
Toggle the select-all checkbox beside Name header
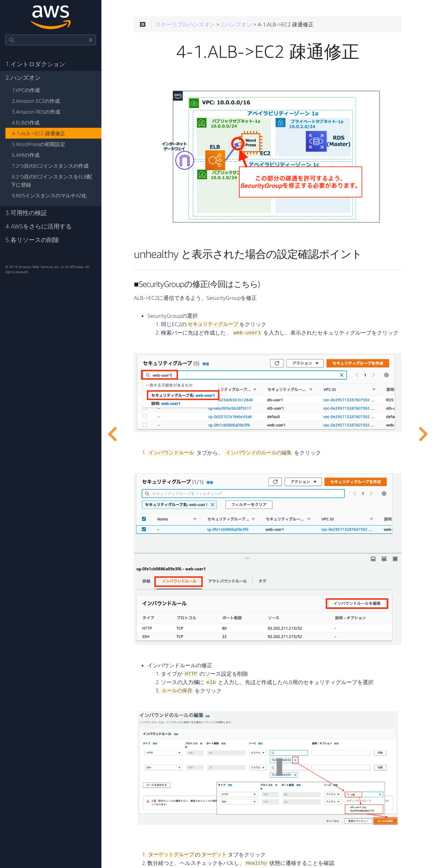[144, 519]
